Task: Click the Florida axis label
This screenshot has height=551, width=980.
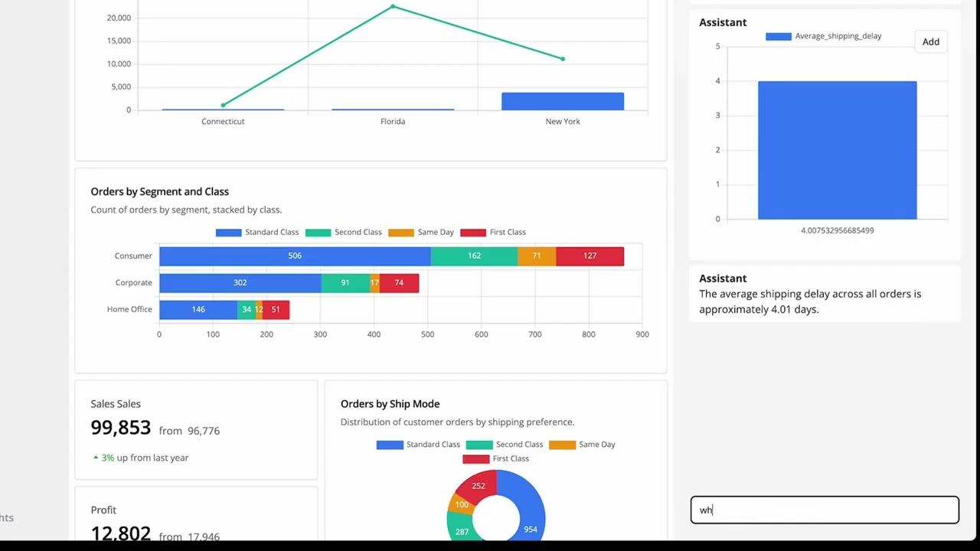Action: click(x=393, y=122)
